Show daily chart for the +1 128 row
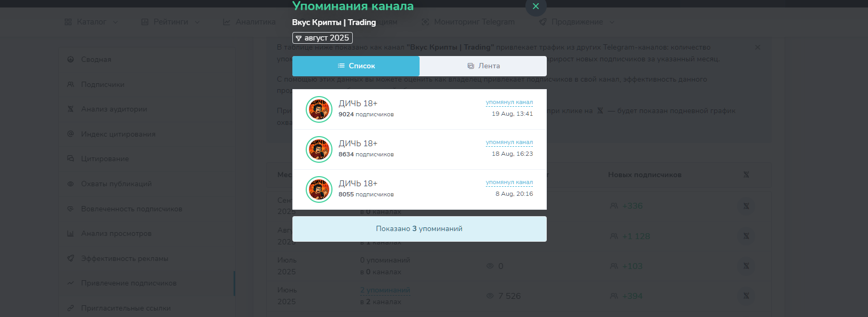This screenshot has width=868, height=317. [746, 236]
